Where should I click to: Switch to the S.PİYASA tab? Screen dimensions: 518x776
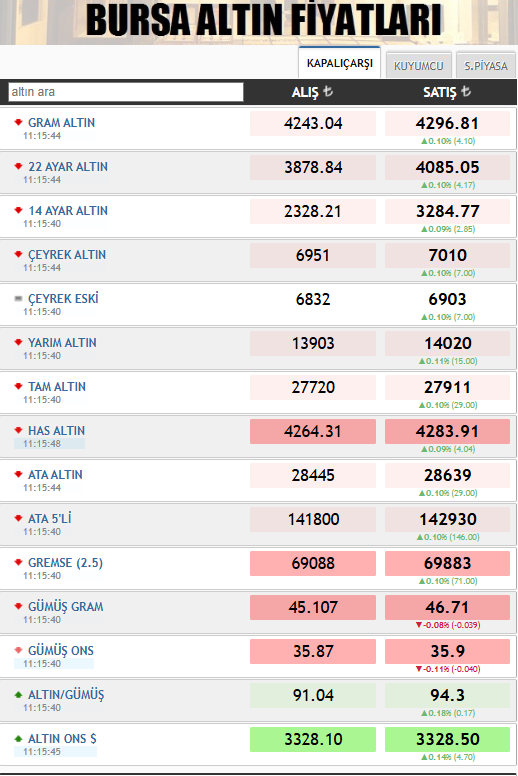click(486, 65)
